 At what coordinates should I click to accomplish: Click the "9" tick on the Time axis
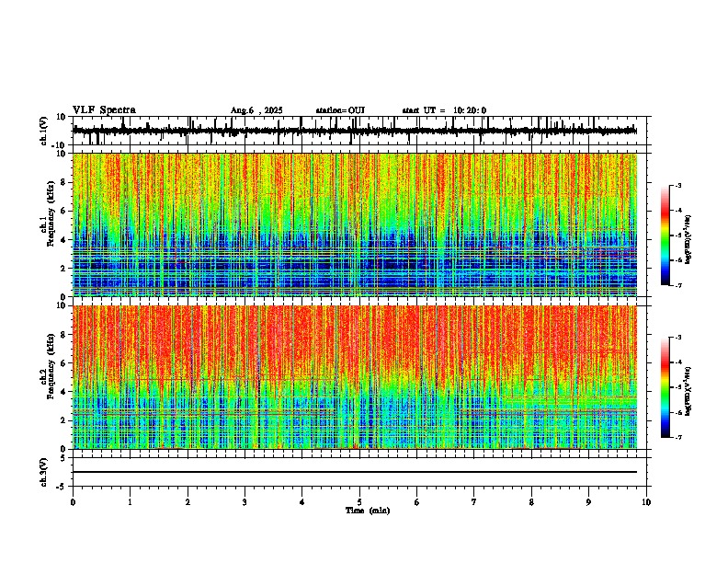(588, 502)
